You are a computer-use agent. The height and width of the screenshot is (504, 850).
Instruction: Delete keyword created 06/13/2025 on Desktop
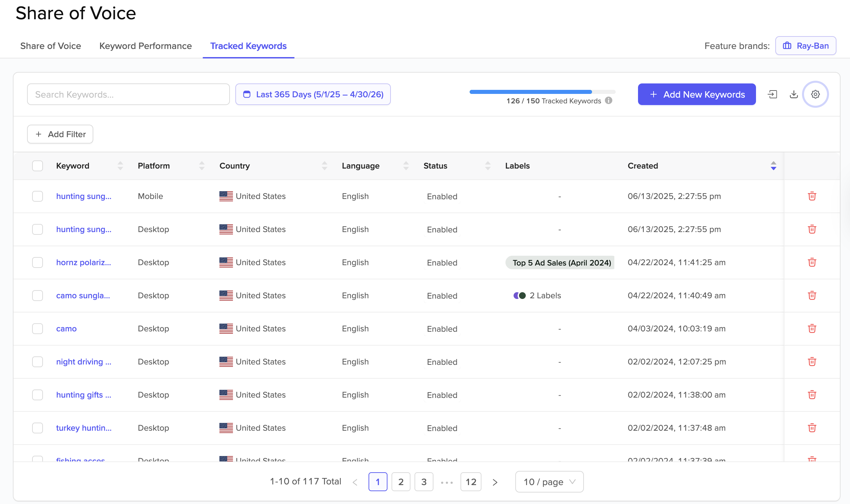tap(811, 229)
